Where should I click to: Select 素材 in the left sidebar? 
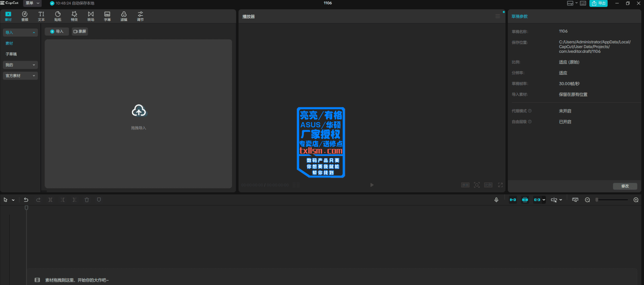[9, 43]
